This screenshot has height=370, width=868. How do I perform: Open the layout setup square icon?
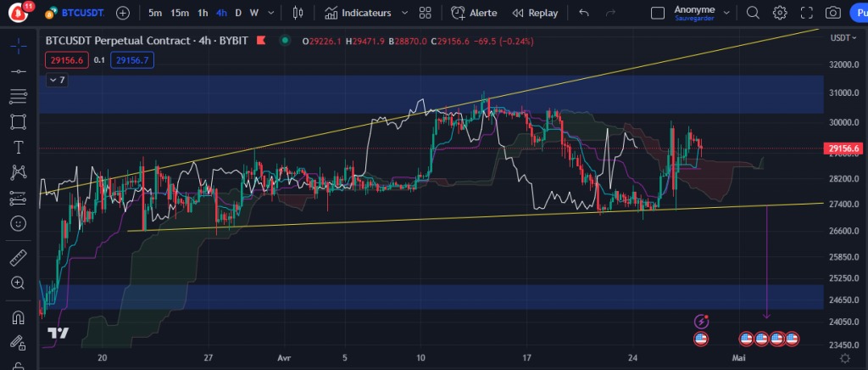point(658,13)
